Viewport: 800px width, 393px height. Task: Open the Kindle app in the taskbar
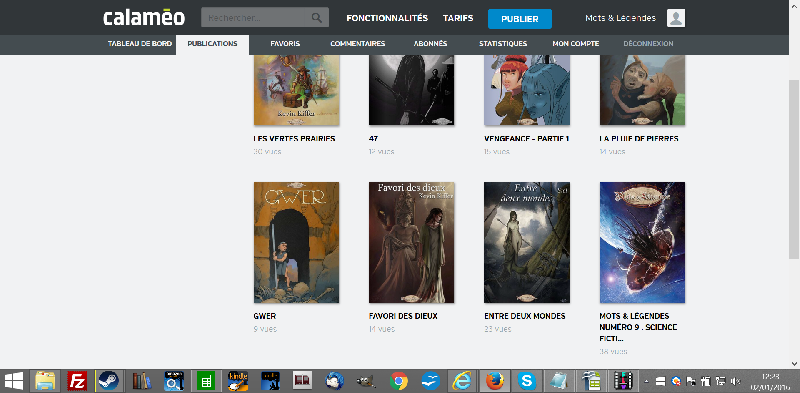(238, 381)
